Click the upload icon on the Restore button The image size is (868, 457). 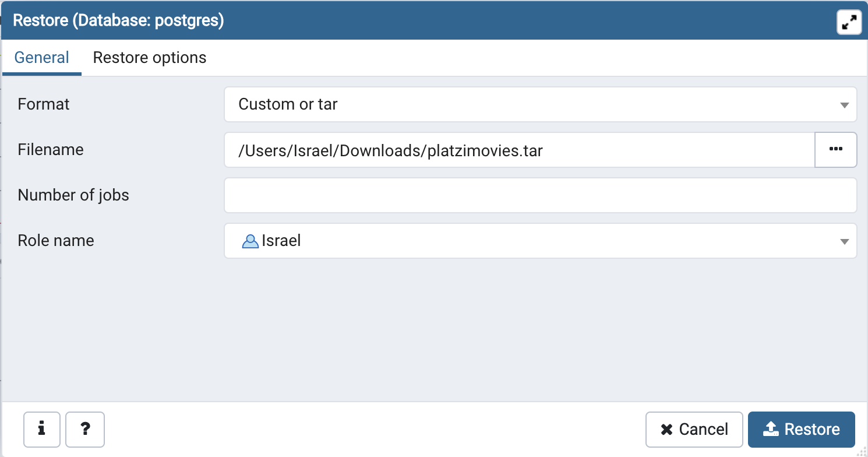tap(771, 429)
